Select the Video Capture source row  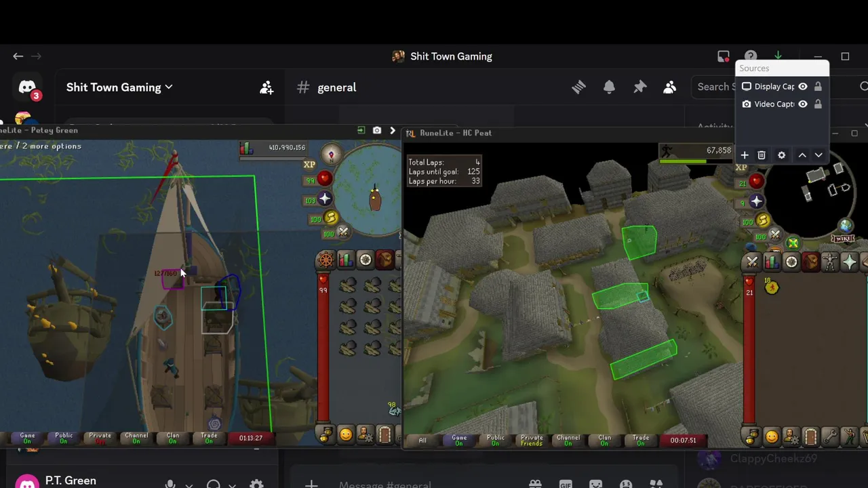point(782,104)
